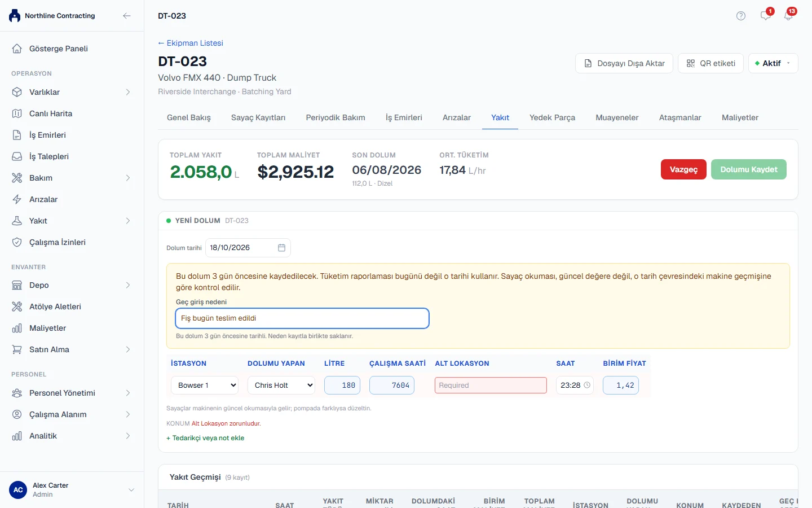The height and width of the screenshot is (508, 812).
Task: Collapse sidebar with the back arrow icon
Action: pyautogui.click(x=127, y=16)
